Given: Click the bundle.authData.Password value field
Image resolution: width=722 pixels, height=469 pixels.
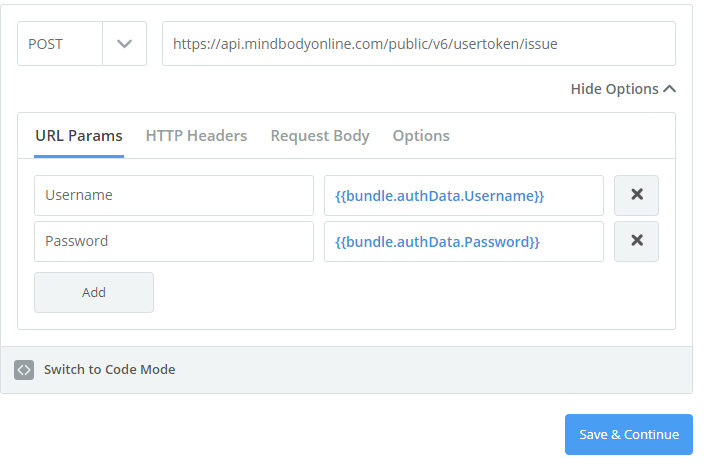Looking at the screenshot, I should (464, 241).
